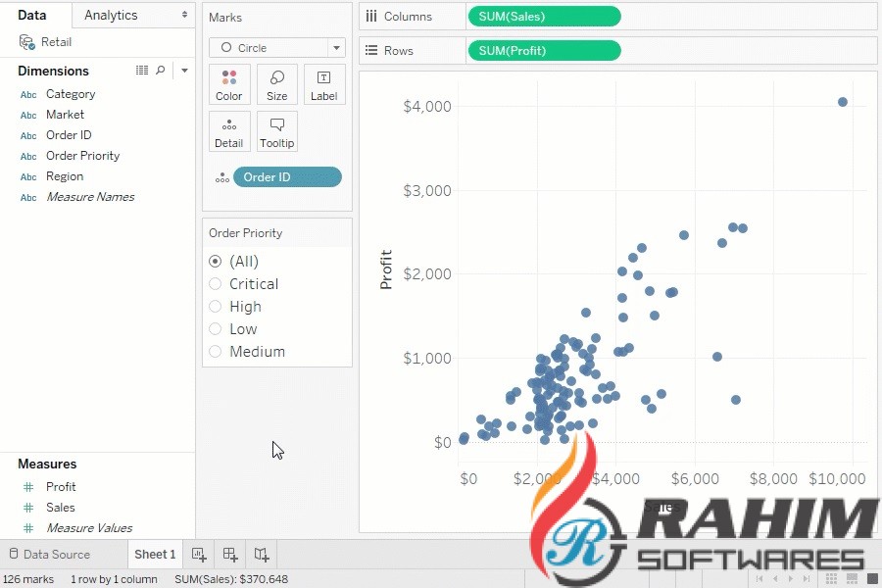Select the Region dimension field
The height and width of the screenshot is (588, 882).
[65, 176]
